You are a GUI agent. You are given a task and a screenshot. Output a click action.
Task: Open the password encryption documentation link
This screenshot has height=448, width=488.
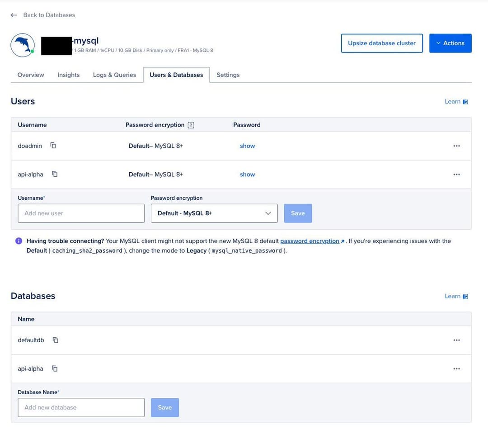[310, 241]
